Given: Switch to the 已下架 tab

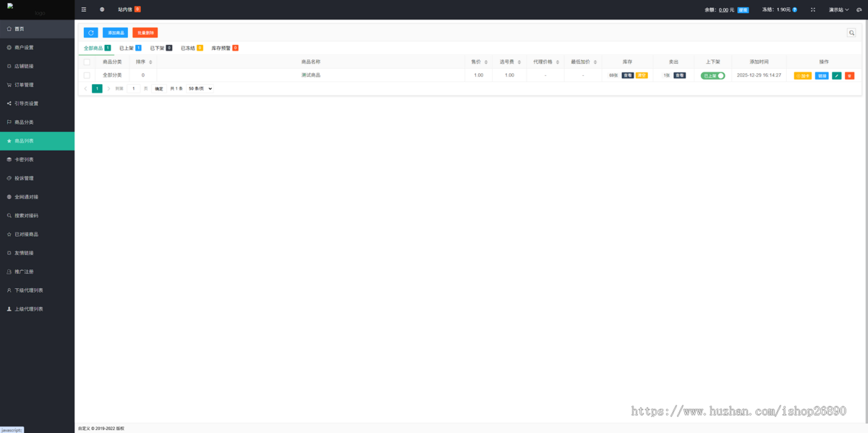Looking at the screenshot, I should 161,48.
